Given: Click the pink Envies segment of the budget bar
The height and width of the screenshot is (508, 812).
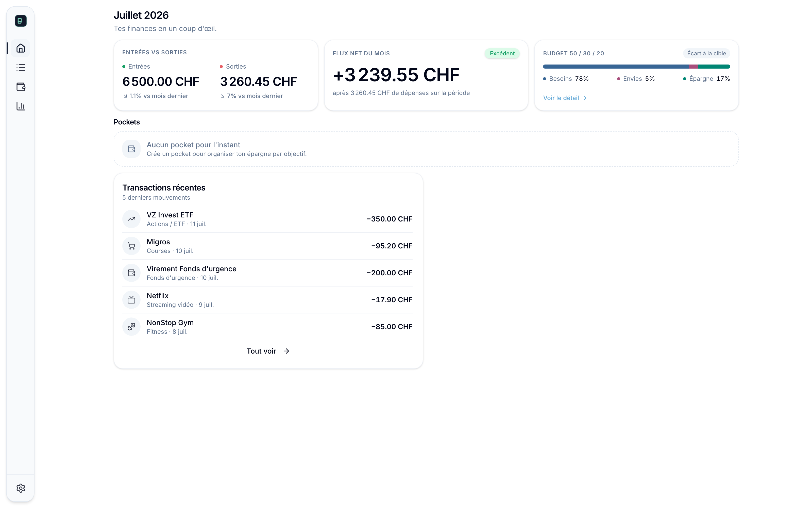Looking at the screenshot, I should pos(694,67).
